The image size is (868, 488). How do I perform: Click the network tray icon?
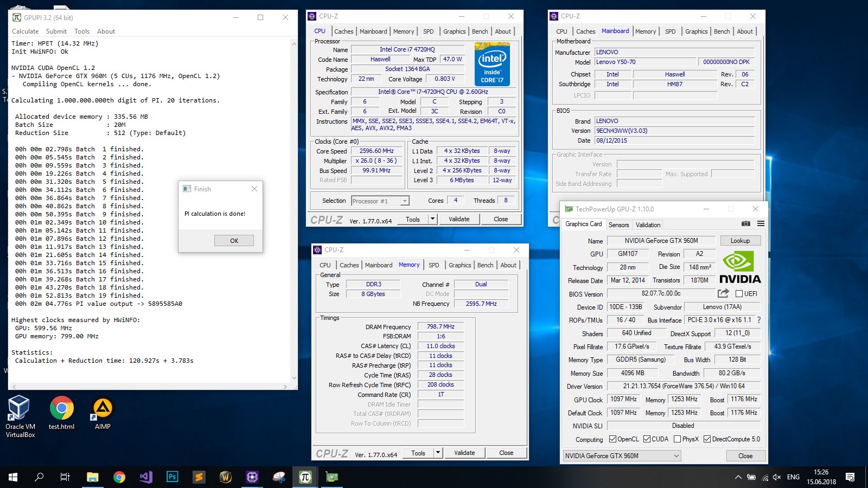765,477
